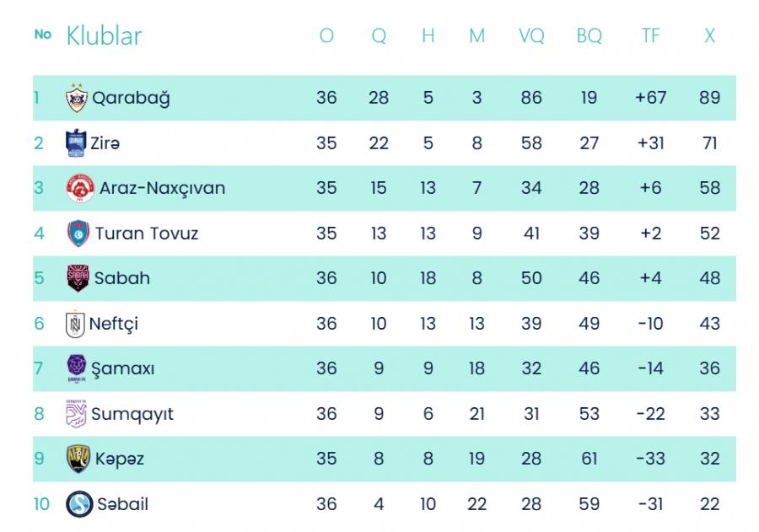This screenshot has height=532, width=759.
Task: Open the Qarabağ team name link
Action: coord(131,98)
